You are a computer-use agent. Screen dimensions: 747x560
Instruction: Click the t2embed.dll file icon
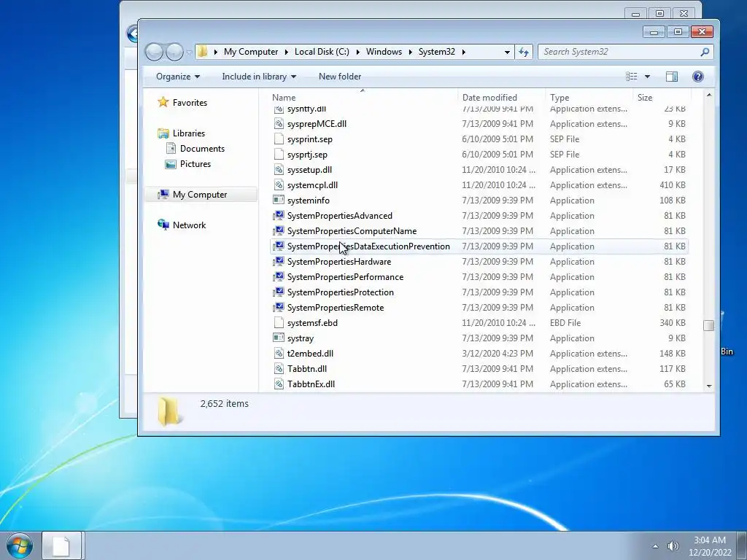pyautogui.click(x=279, y=354)
